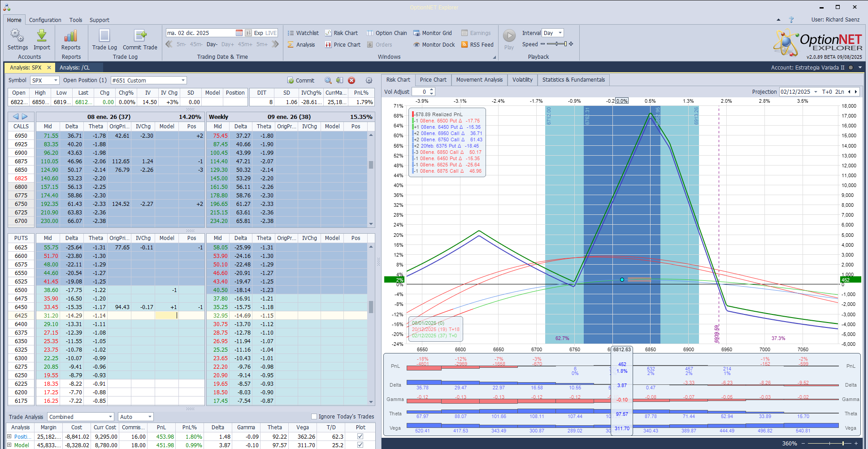
Task: Click the help icon near the user name
Action: pos(791,20)
